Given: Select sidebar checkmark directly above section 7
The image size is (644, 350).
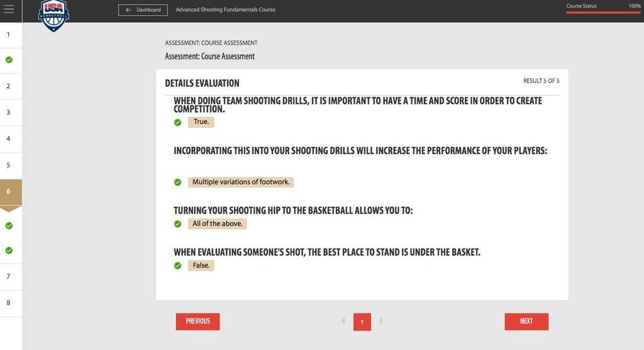Looking at the screenshot, I should [x=9, y=251].
